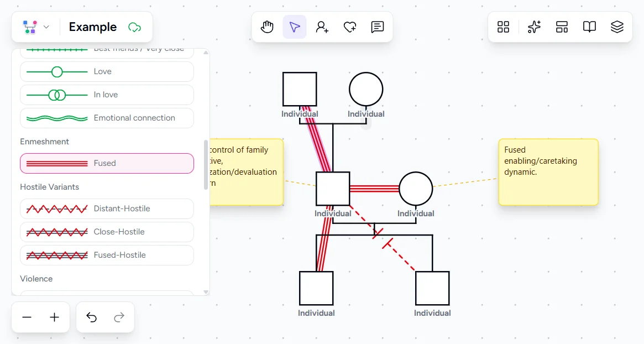The image size is (644, 344).
Task: Select the Distant-Hostile line type
Action: point(107,209)
